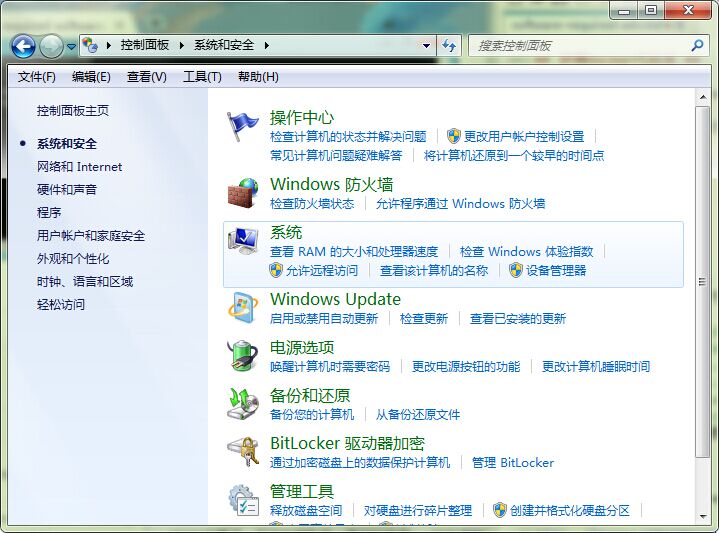Click 系统和安全 in the address breadcrumb

click(224, 45)
